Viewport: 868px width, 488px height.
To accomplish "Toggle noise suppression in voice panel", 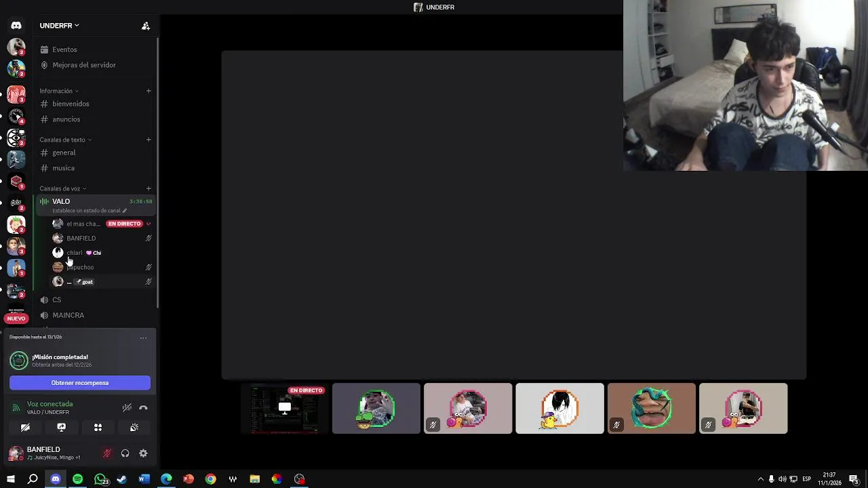I will (x=127, y=408).
